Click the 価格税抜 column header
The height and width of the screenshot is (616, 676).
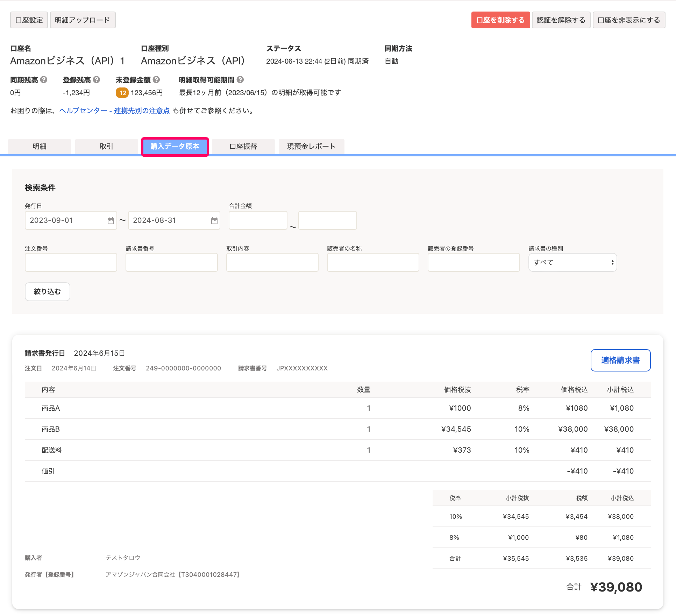pos(457,390)
